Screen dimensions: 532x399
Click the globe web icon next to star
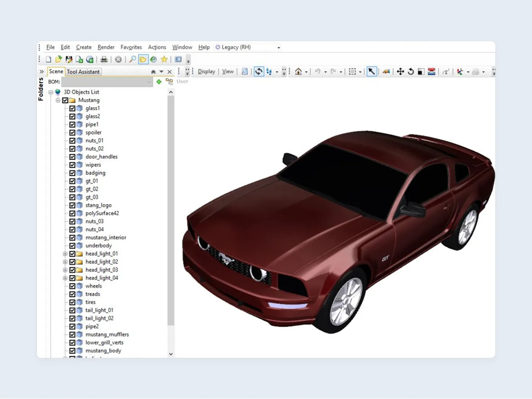coord(153,59)
